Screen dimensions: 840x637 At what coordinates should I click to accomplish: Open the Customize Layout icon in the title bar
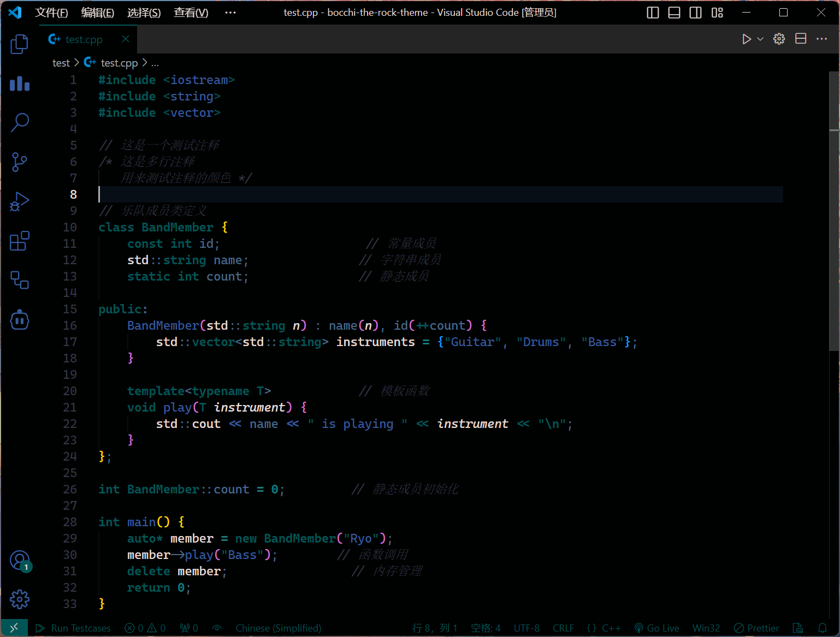click(x=717, y=13)
